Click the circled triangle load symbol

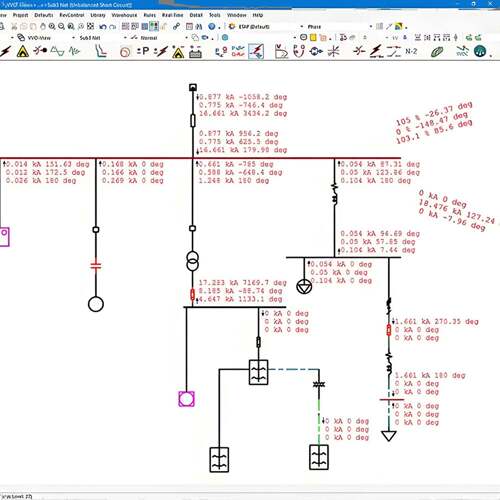(304, 286)
